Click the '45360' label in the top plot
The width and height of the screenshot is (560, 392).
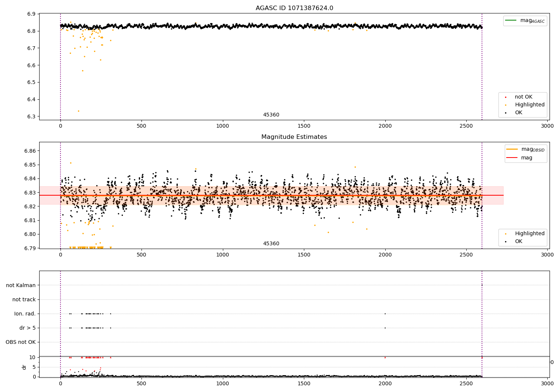coord(271,115)
